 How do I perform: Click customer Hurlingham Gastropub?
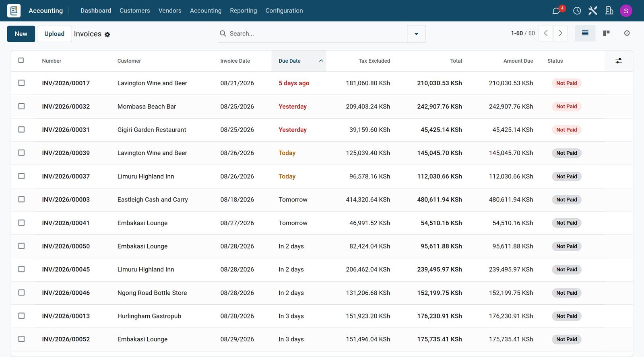click(149, 316)
